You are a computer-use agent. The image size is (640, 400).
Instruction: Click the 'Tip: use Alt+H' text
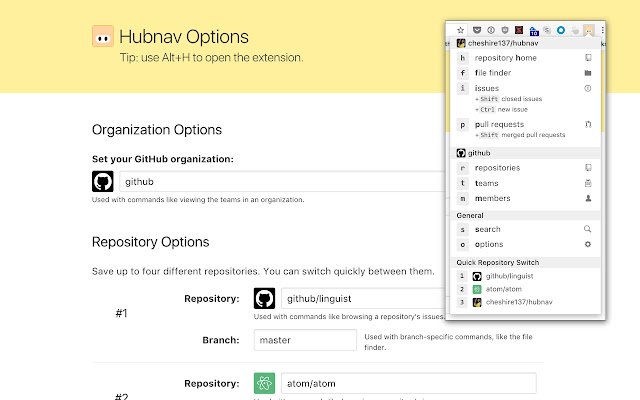tap(211, 58)
